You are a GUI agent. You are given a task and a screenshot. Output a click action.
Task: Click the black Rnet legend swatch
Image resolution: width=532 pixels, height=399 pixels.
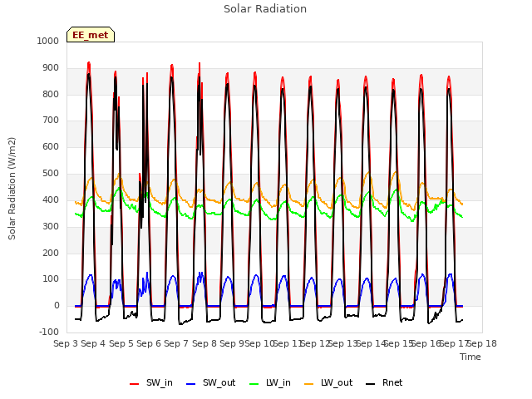click(371, 384)
